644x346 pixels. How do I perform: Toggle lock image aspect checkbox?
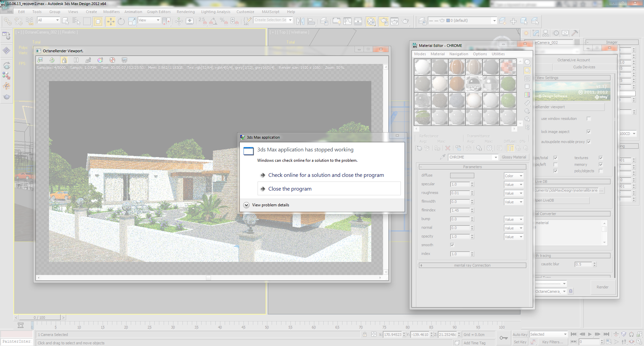(589, 132)
